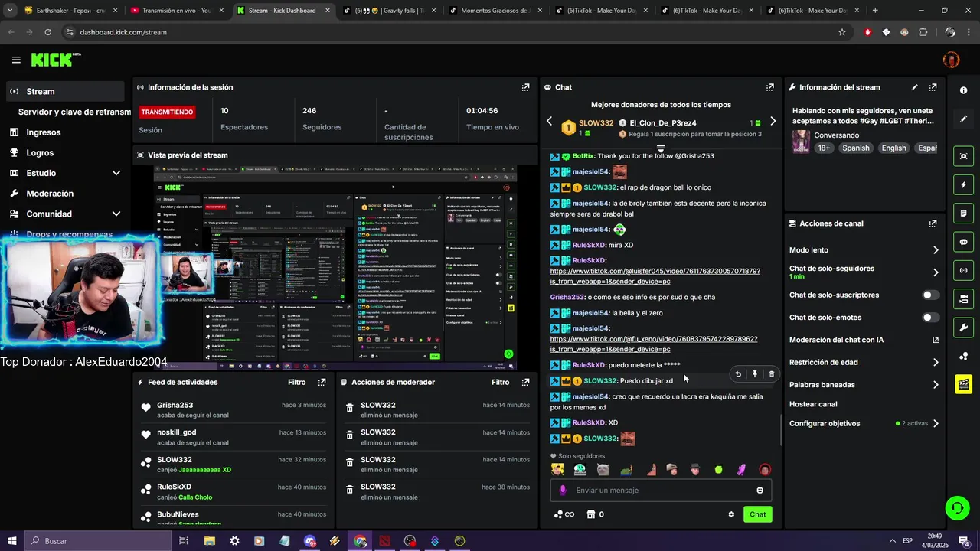Pin the hovered chat message

coord(754,374)
